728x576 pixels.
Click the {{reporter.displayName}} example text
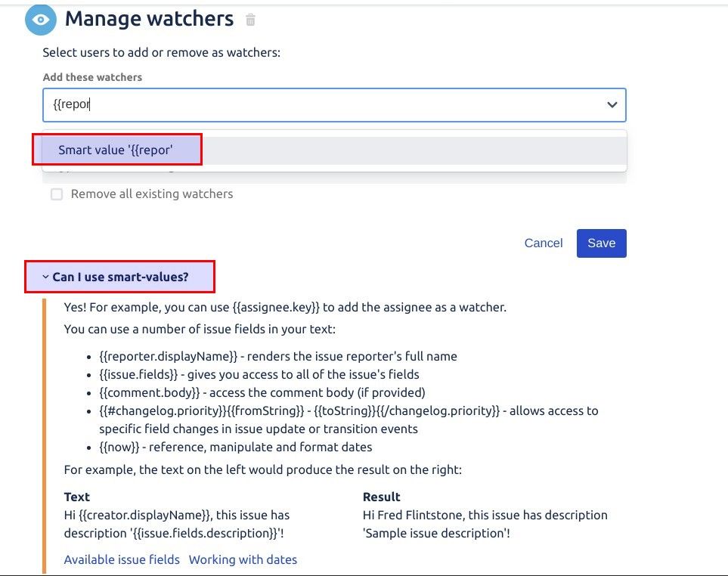(x=168, y=357)
